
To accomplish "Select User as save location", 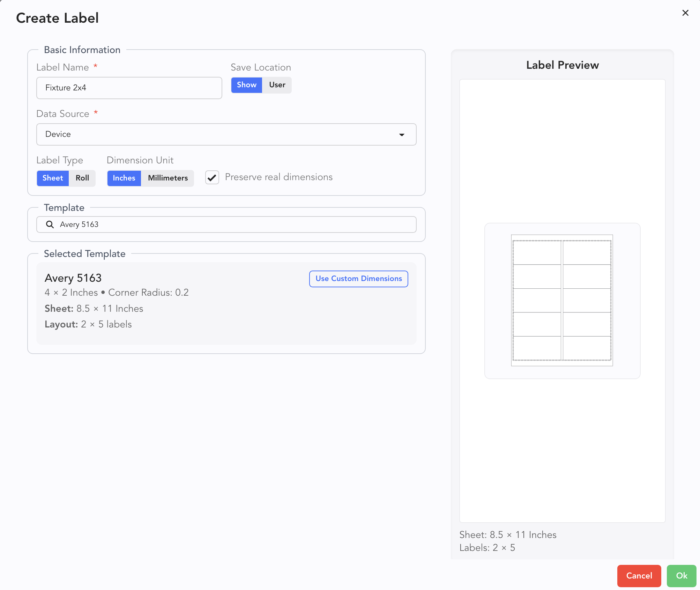I will [x=277, y=85].
